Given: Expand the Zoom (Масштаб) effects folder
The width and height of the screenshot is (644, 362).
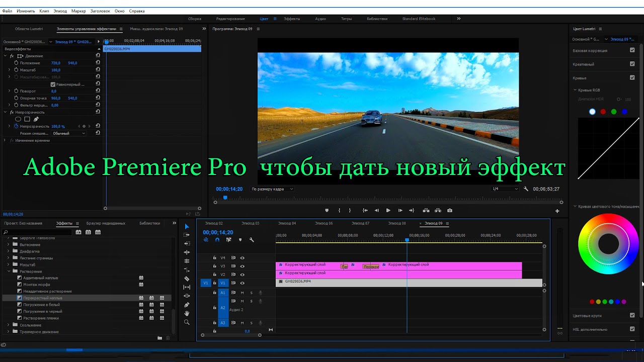Looking at the screenshot, I should point(9,264).
